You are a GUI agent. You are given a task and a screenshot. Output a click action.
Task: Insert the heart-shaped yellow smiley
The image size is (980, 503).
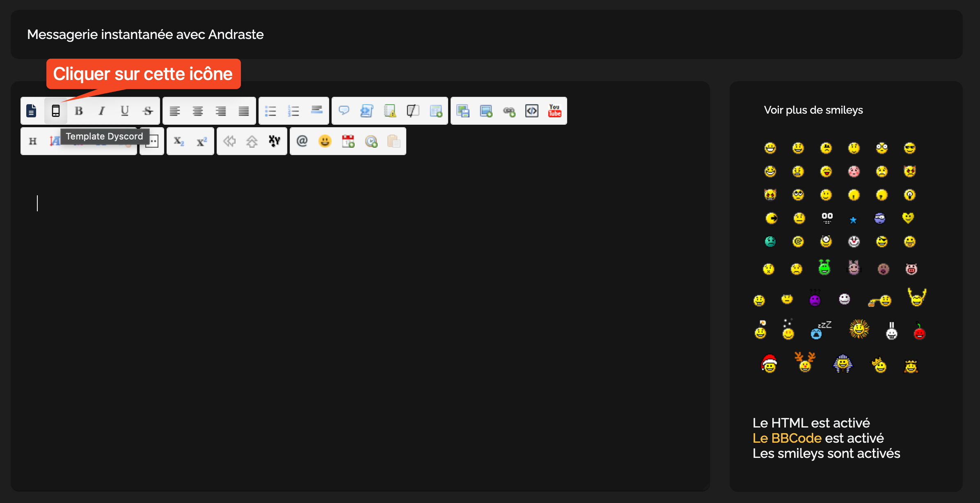pyautogui.click(x=908, y=218)
